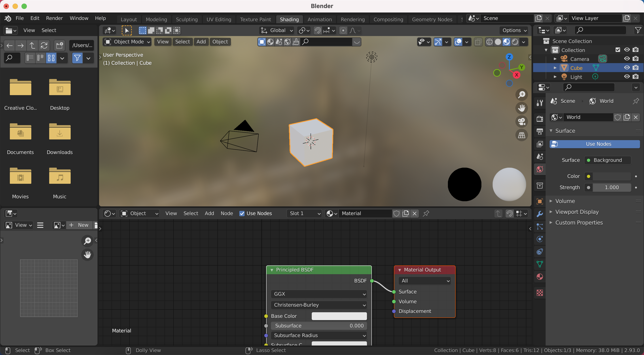Open the Tool properties tab icon
Image resolution: width=644 pixels, height=355 pixels.
(540, 103)
